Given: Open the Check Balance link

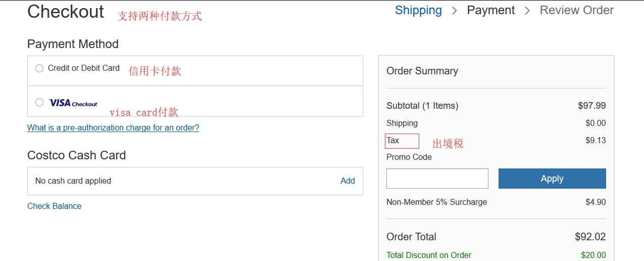Looking at the screenshot, I should pyautogui.click(x=54, y=206).
